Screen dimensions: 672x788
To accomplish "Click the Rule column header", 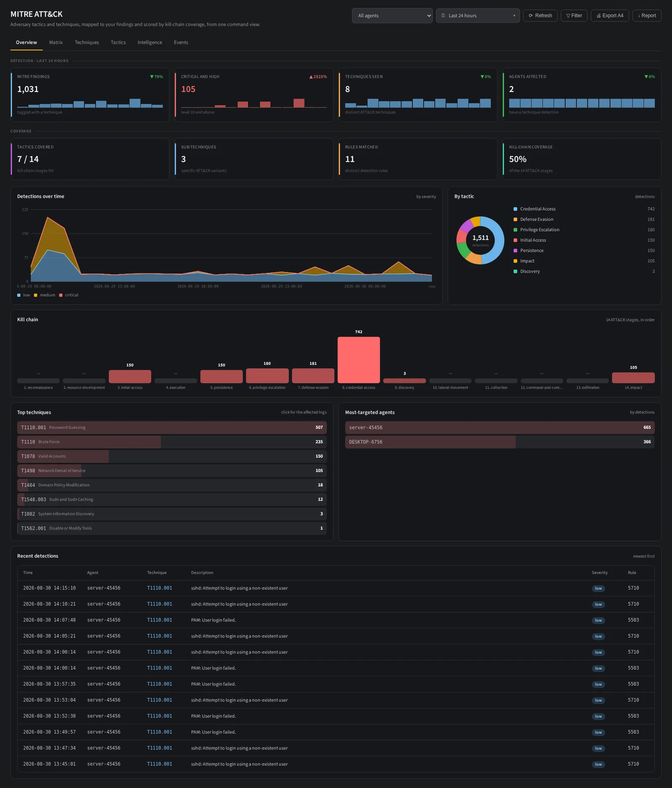I will (632, 573).
